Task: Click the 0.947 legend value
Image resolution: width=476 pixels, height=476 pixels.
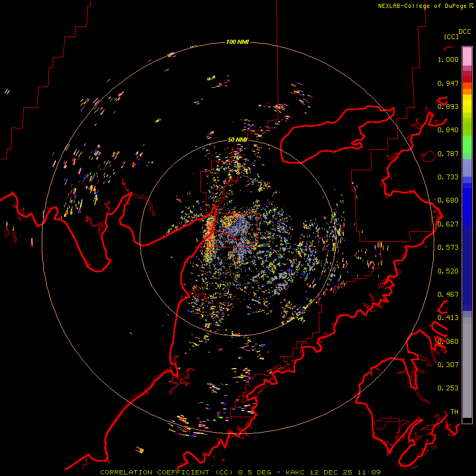Action: pyautogui.click(x=448, y=83)
